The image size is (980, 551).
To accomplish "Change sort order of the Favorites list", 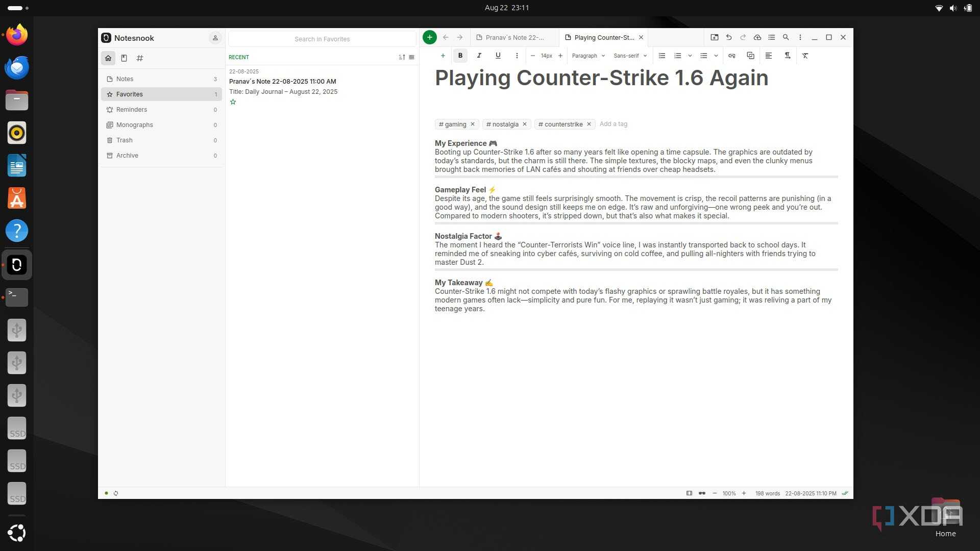I will pyautogui.click(x=402, y=57).
